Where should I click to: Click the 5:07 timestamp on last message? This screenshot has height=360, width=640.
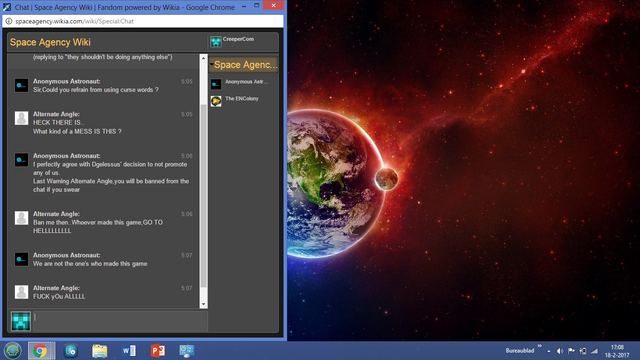187,288
